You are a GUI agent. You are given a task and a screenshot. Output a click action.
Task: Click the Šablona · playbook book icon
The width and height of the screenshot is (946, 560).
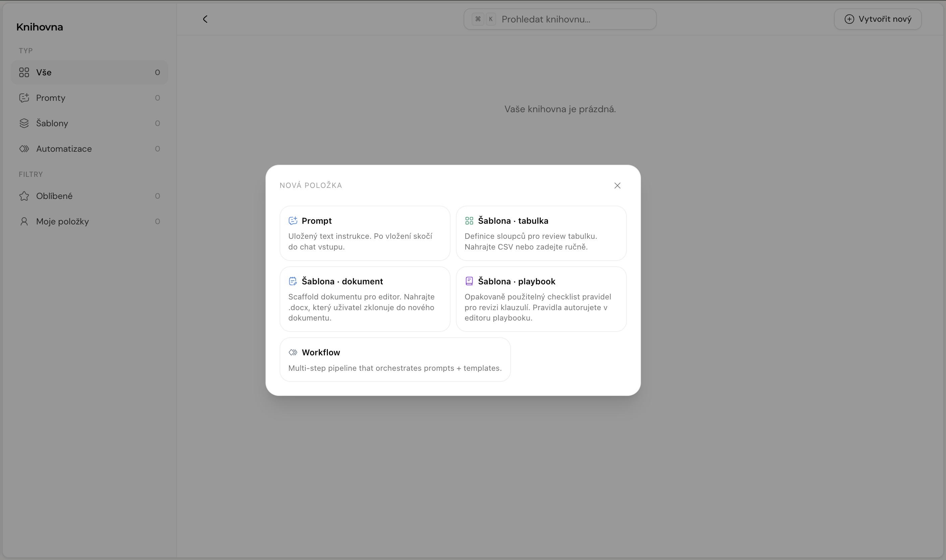pyautogui.click(x=469, y=281)
